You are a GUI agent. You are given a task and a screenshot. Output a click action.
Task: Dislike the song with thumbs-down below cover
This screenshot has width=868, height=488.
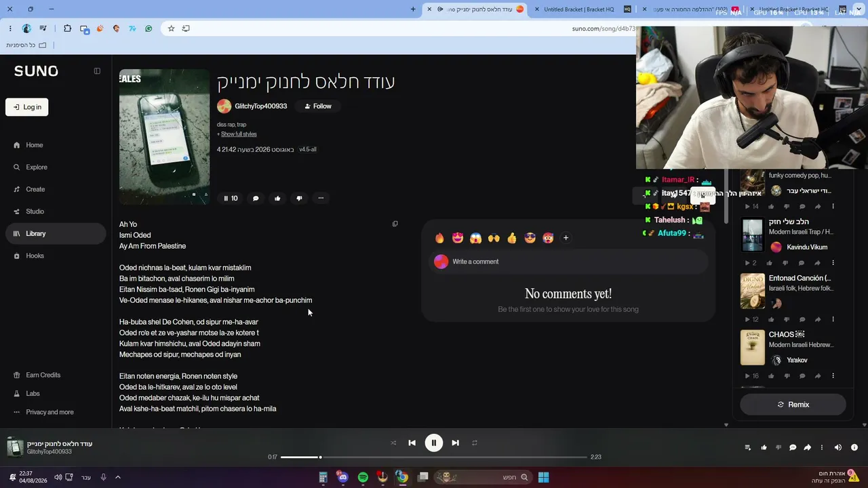pos(299,199)
